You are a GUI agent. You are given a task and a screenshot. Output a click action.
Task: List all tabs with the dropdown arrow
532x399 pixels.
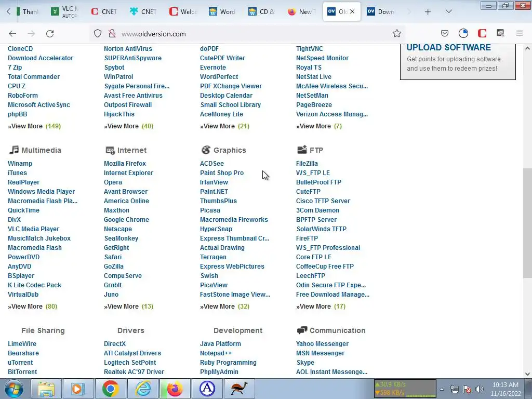point(448,12)
